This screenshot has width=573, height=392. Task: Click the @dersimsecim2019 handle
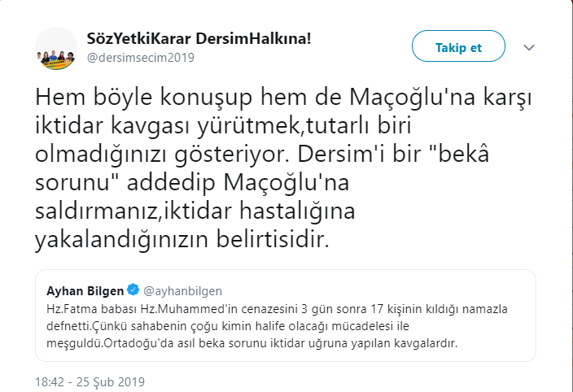139,58
